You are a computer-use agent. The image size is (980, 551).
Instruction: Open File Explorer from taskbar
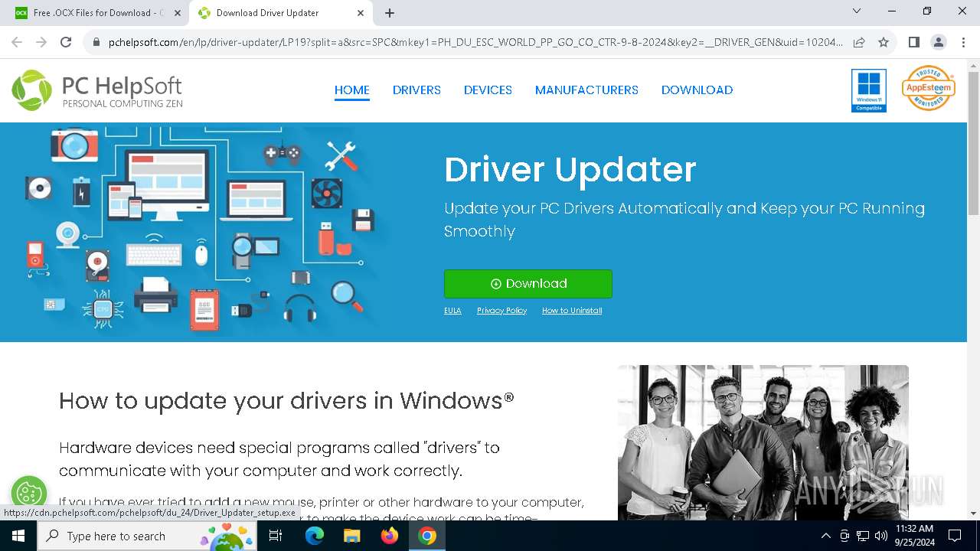click(351, 536)
